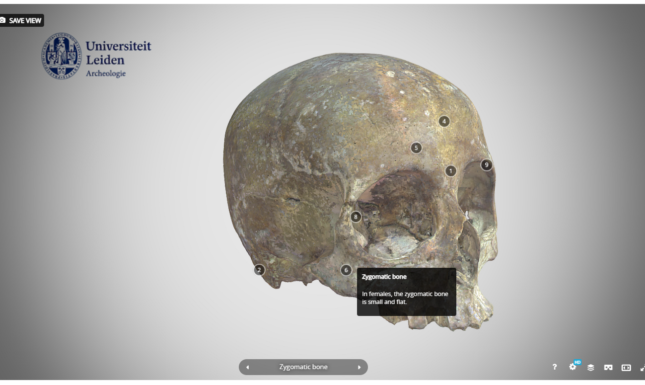Select annotation marker 1 near the orbit
Viewport: 645px width, 385px height.
point(450,171)
